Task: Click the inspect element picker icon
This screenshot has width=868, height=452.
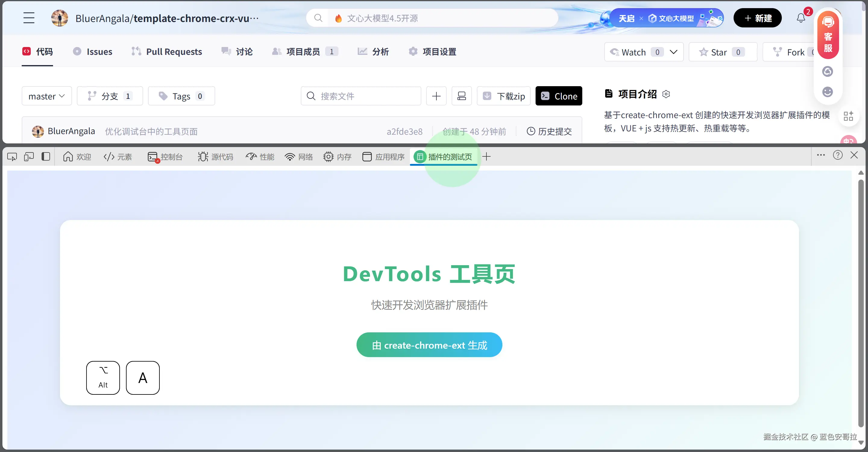Action: pos(12,157)
